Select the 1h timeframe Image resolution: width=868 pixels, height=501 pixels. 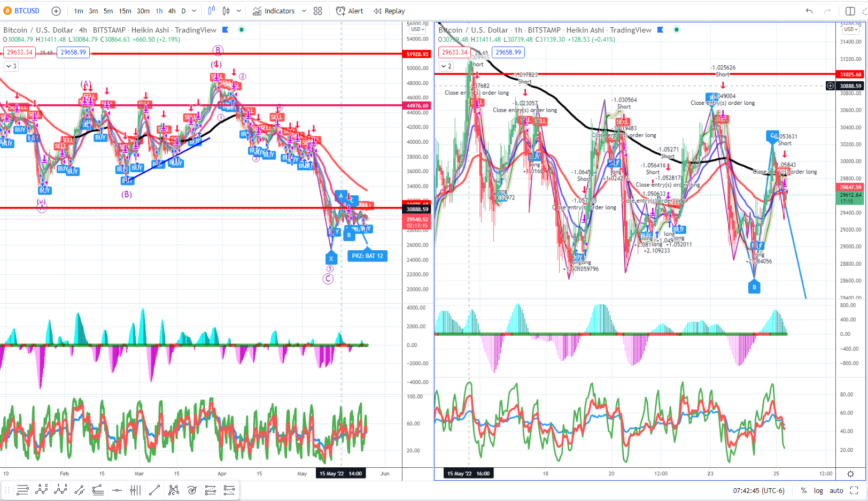pyautogui.click(x=159, y=11)
